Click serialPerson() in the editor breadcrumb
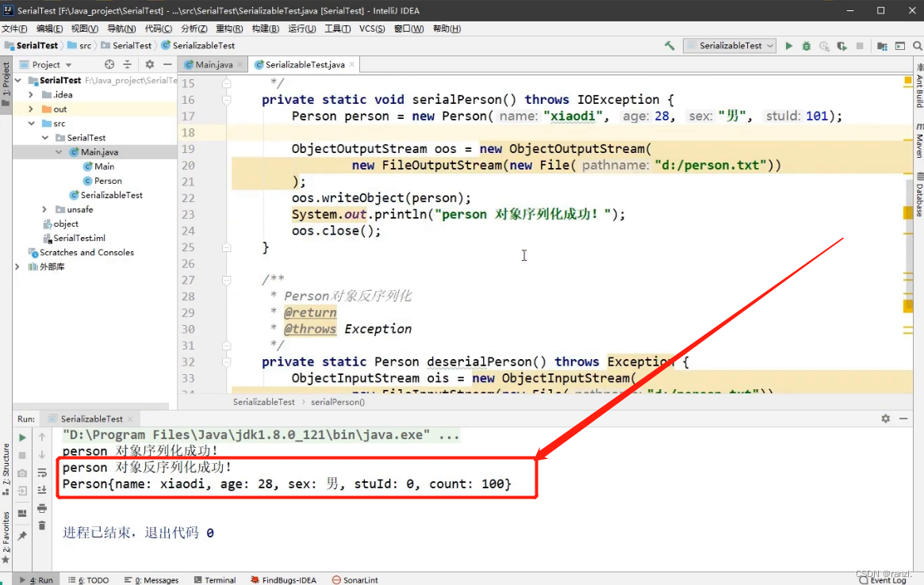Viewport: 924px width, 585px height. click(x=338, y=402)
